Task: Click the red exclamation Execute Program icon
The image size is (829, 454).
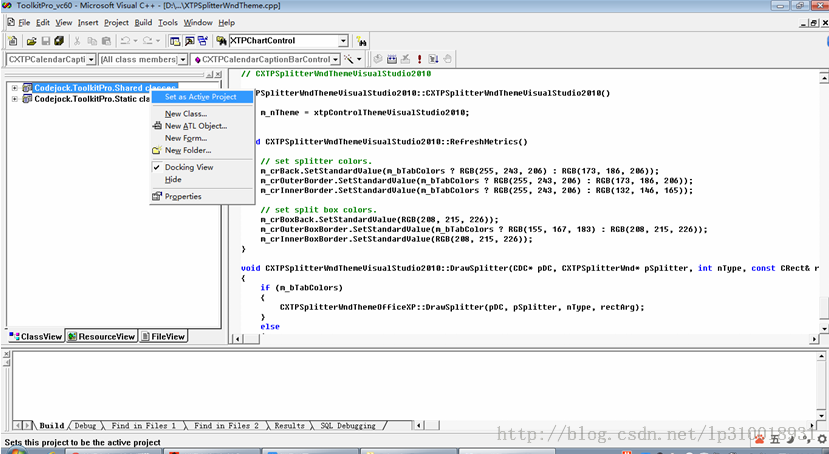Action: [x=420, y=59]
